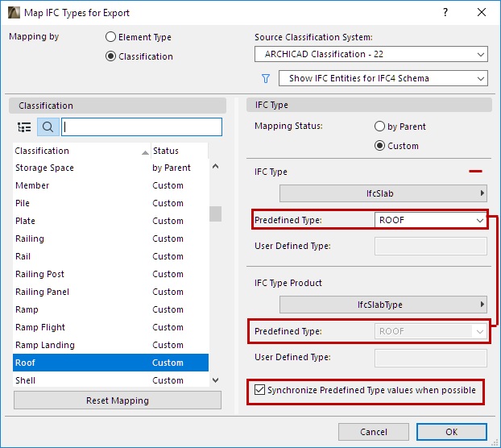This screenshot has width=501, height=448.
Task: Open IFC Type Predefined Type ROOF dropdown
Action: coord(430,220)
